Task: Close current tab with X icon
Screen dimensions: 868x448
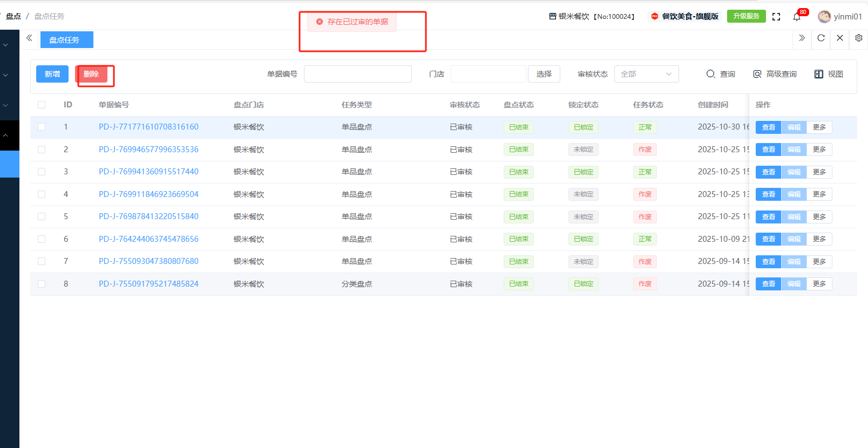Action: (x=840, y=38)
